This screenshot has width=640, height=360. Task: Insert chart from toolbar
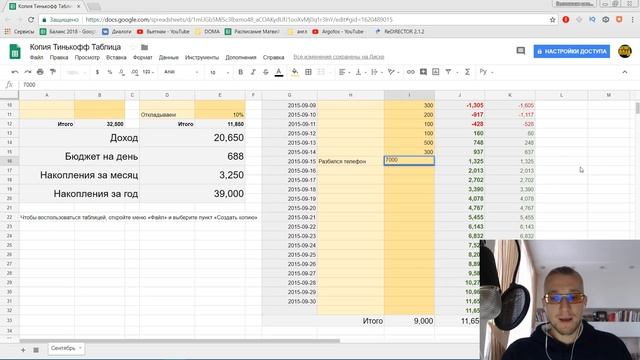(436, 72)
